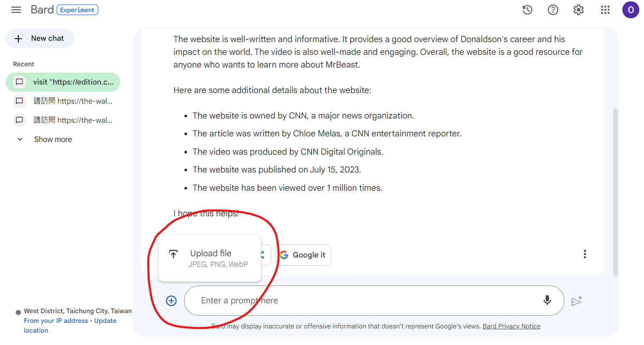Image resolution: width=644 pixels, height=345 pixels.
Task: Open the help question mark icon
Action: [x=553, y=10]
